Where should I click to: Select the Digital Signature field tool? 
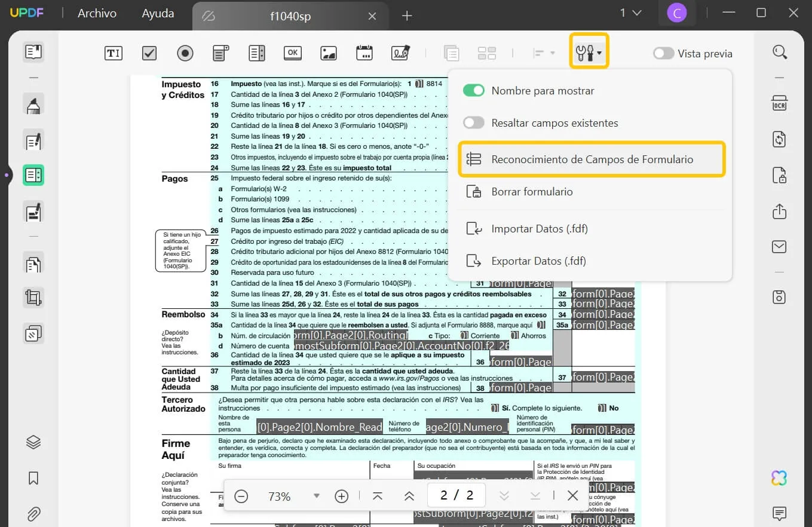click(x=401, y=53)
